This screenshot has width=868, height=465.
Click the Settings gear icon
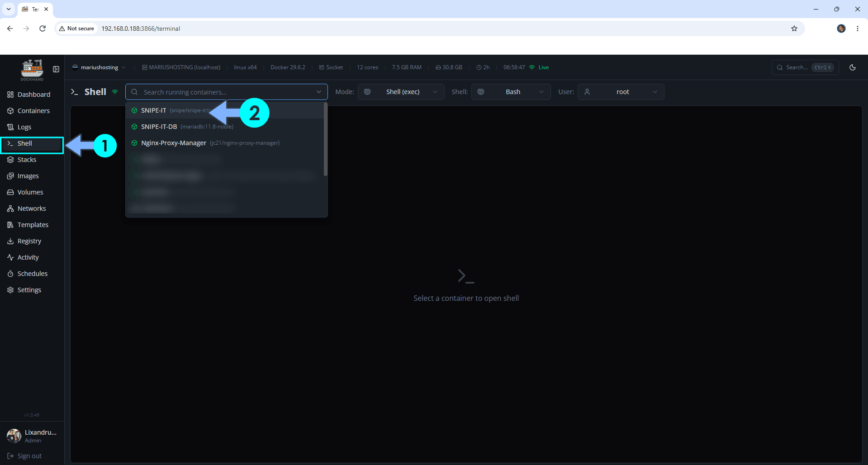(x=10, y=290)
